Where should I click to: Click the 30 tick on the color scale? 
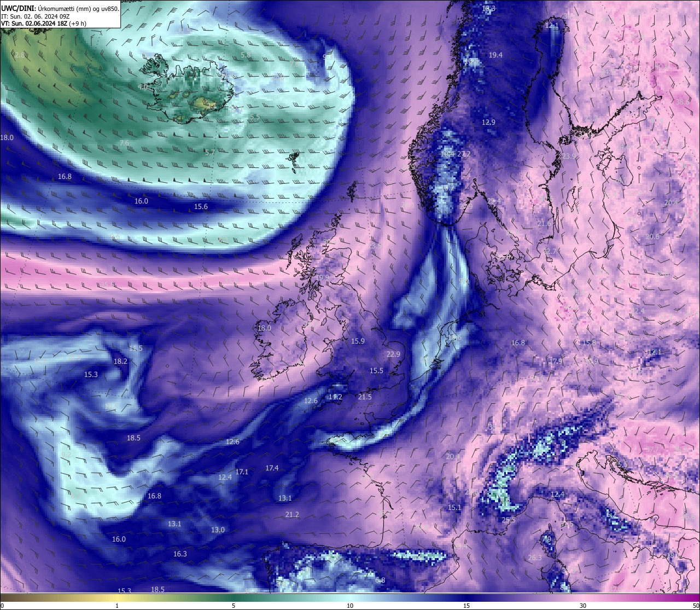click(x=583, y=606)
